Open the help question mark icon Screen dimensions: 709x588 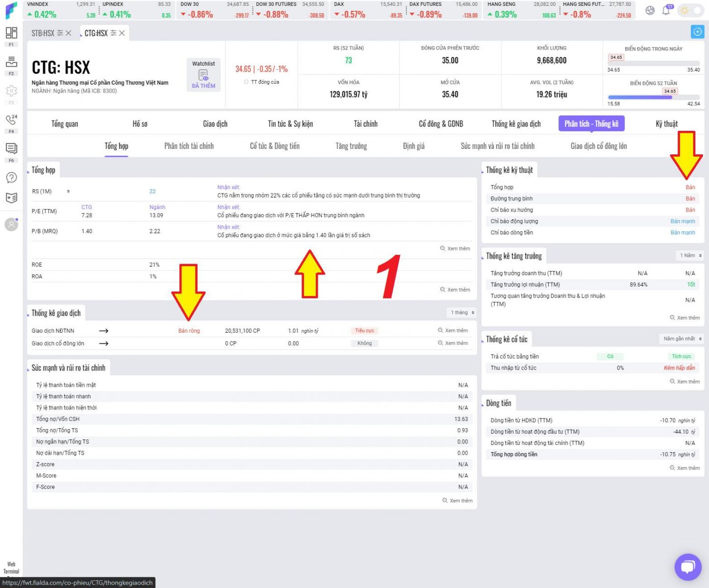(x=11, y=178)
